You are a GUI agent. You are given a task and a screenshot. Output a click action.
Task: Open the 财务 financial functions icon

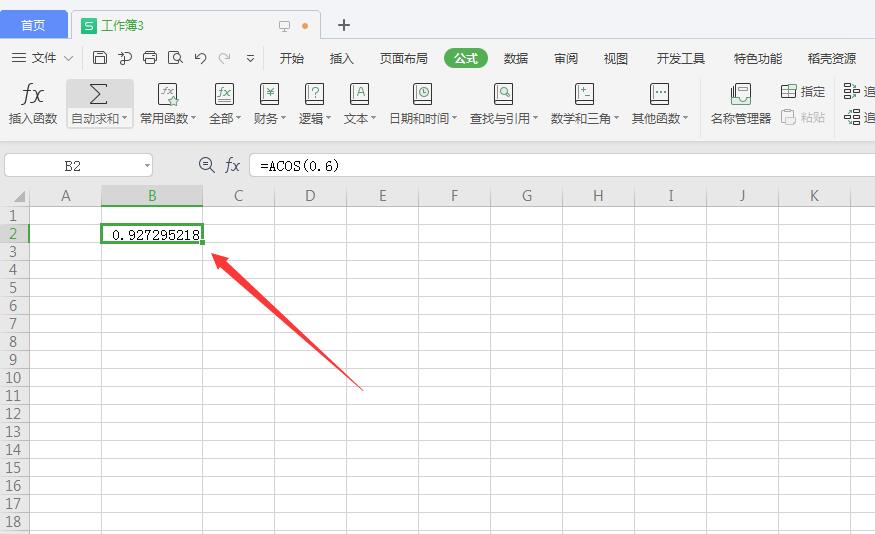270,94
